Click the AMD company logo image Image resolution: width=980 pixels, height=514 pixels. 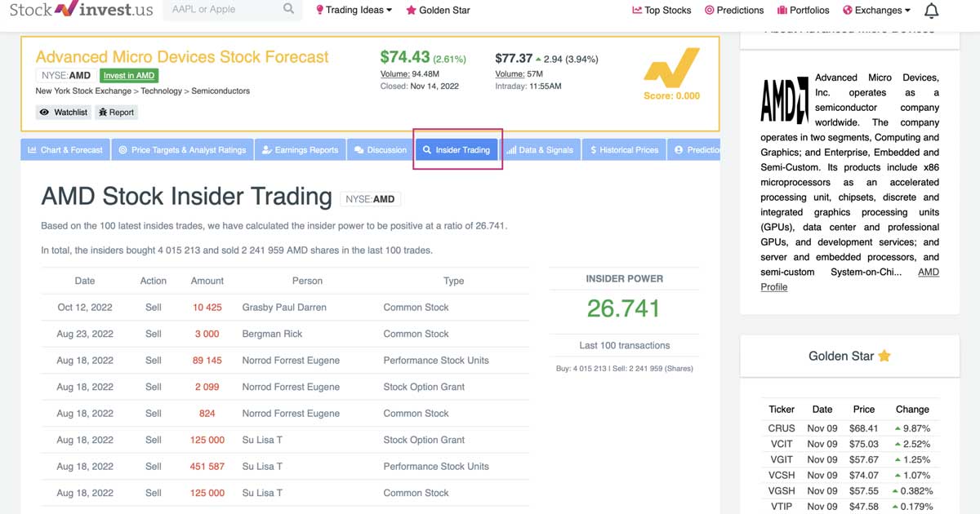pyautogui.click(x=784, y=100)
